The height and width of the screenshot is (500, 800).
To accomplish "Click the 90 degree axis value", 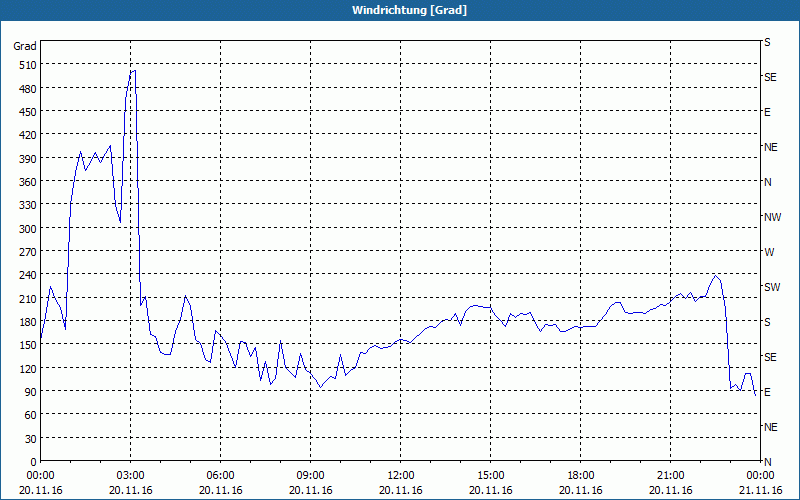I will pos(31,391).
